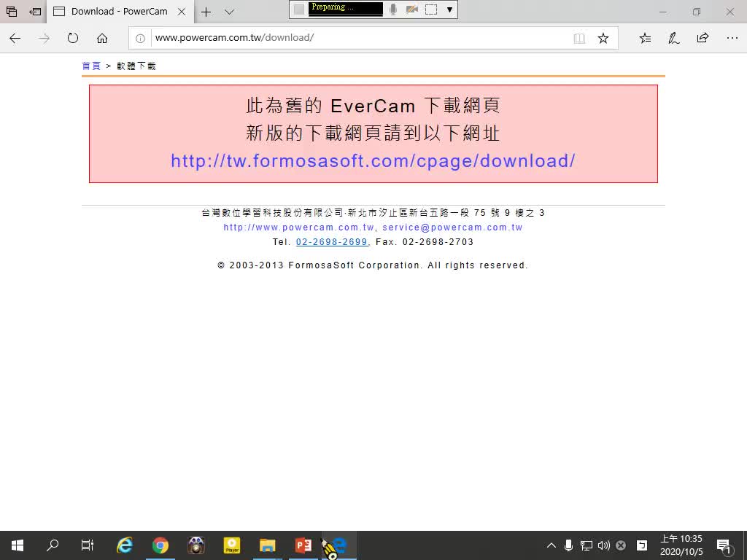The image size is (747, 560).
Task: Go to the 首頁 breadcrumb link
Action: tap(91, 66)
